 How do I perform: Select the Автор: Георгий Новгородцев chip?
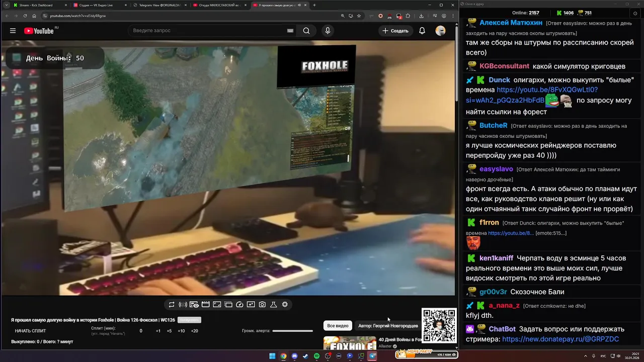point(388,326)
